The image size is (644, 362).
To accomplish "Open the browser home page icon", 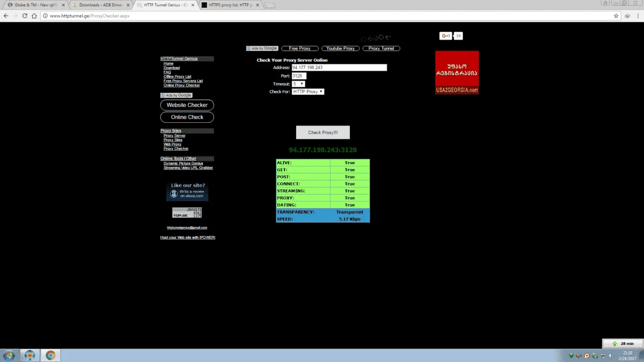I will (x=34, y=16).
